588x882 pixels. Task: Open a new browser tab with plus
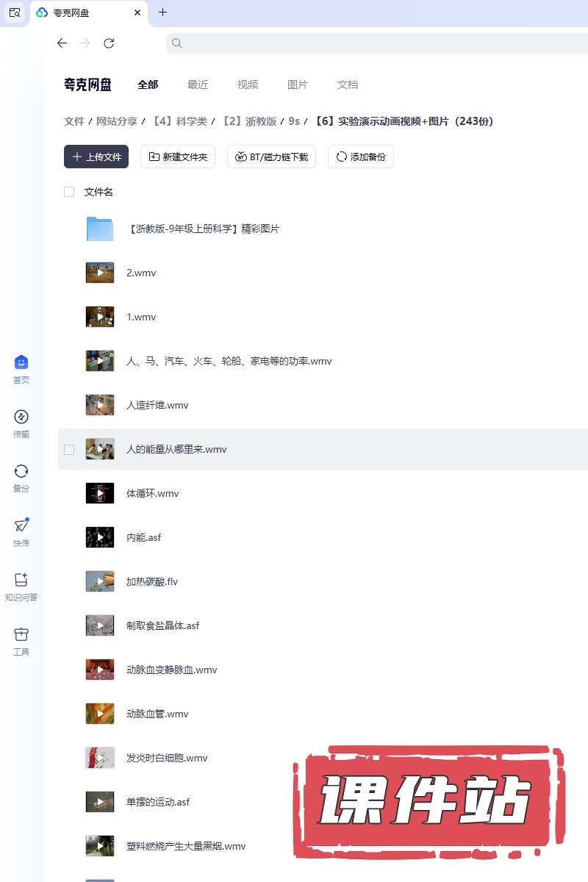pos(163,12)
